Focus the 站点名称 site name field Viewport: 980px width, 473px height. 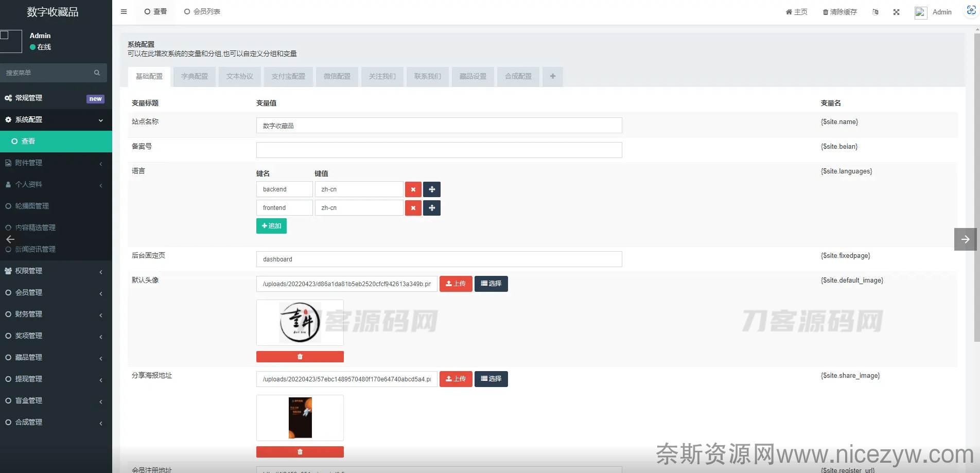(439, 126)
